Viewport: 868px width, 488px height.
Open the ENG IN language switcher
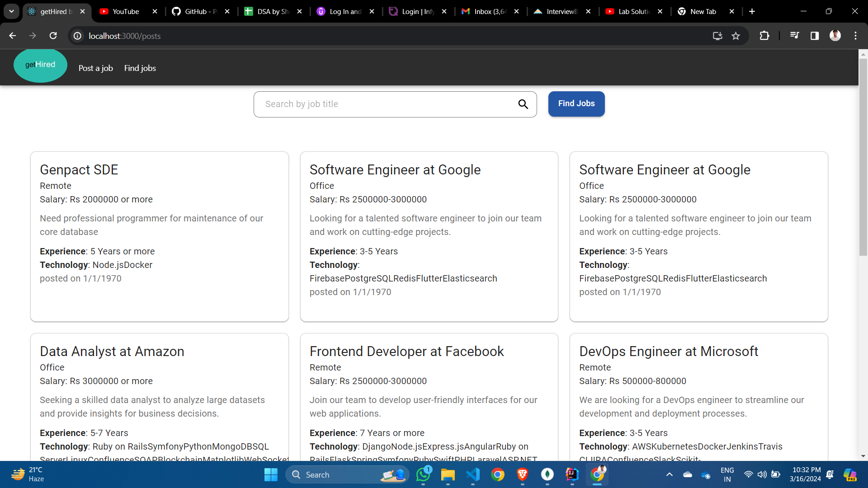727,474
